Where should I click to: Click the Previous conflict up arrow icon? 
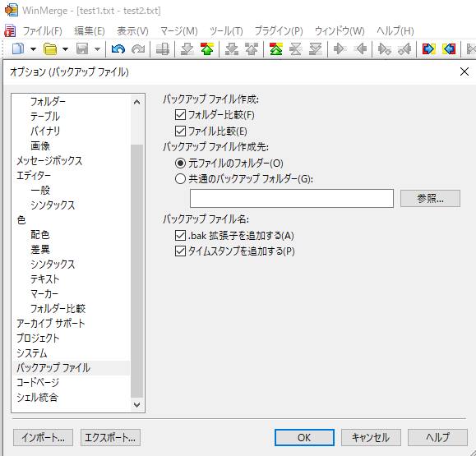click(252, 48)
